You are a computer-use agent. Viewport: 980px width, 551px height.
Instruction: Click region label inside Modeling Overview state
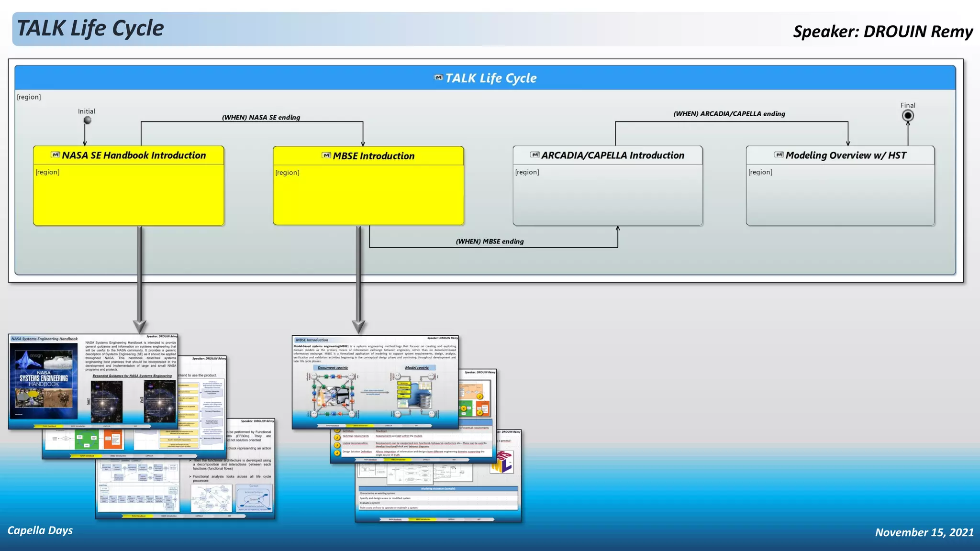click(760, 172)
